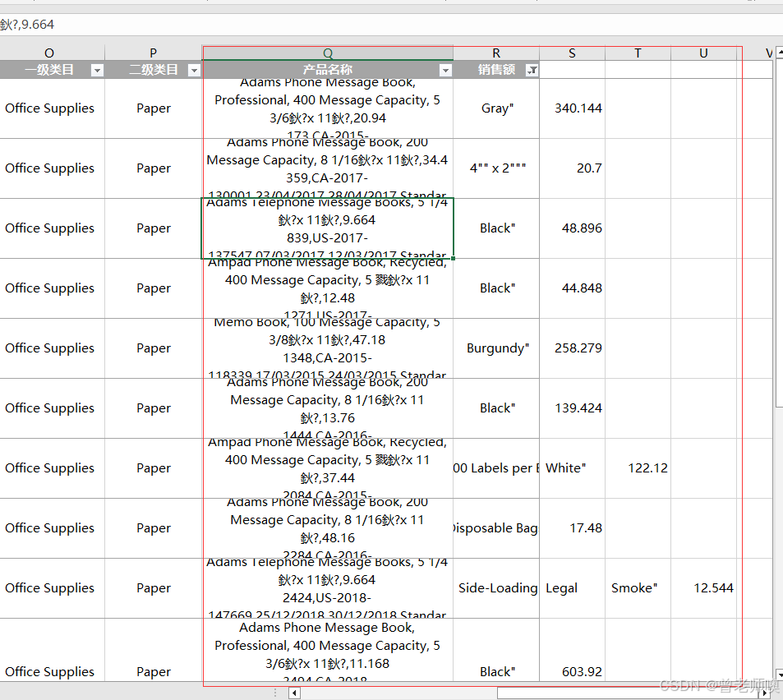Screen dimensions: 783x700
Task: Click the White" cell
Action: click(573, 467)
